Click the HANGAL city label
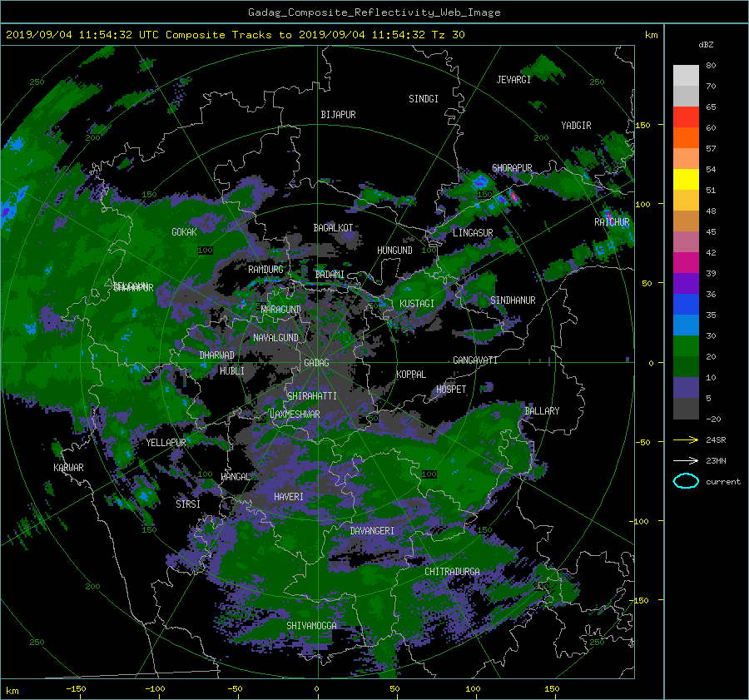This screenshot has height=700, width=749. click(x=236, y=477)
